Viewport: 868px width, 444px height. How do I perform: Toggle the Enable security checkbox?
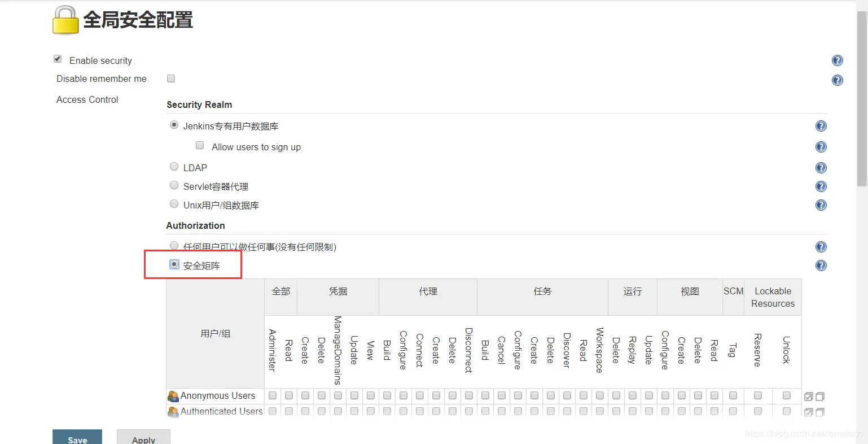click(58, 59)
